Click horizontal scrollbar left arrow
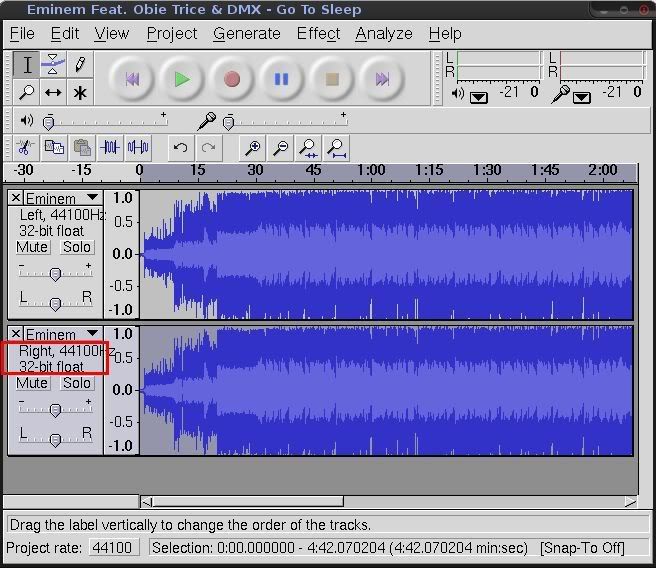The height and width of the screenshot is (568, 656). point(146,501)
